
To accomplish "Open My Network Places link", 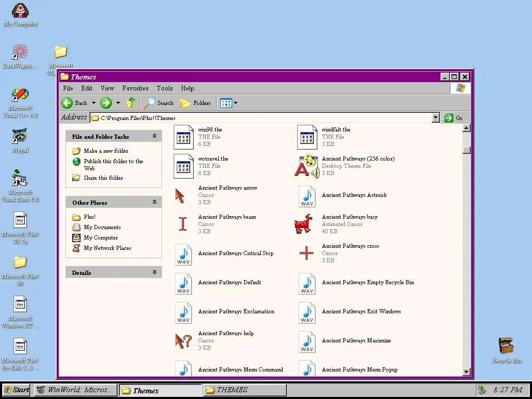I will point(107,248).
